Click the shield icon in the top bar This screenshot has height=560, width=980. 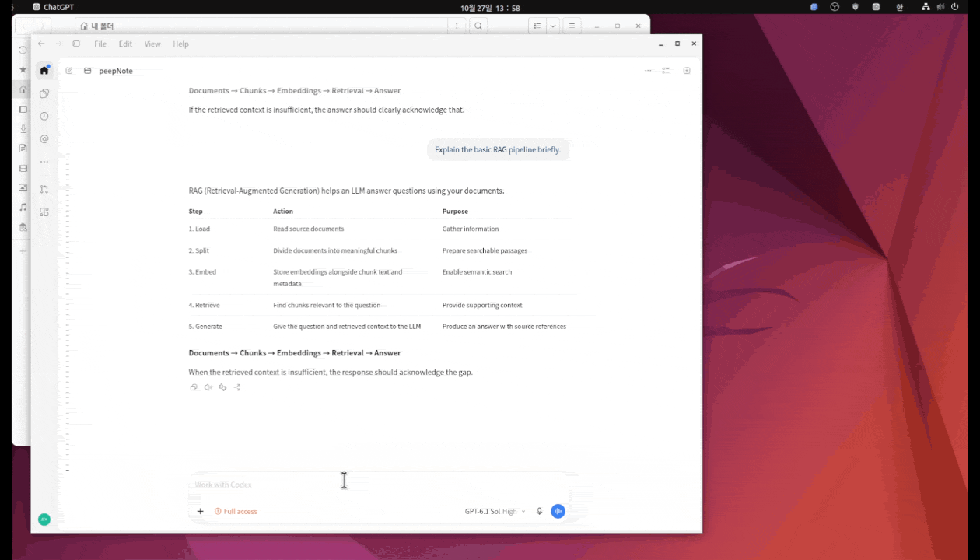tap(856, 7)
